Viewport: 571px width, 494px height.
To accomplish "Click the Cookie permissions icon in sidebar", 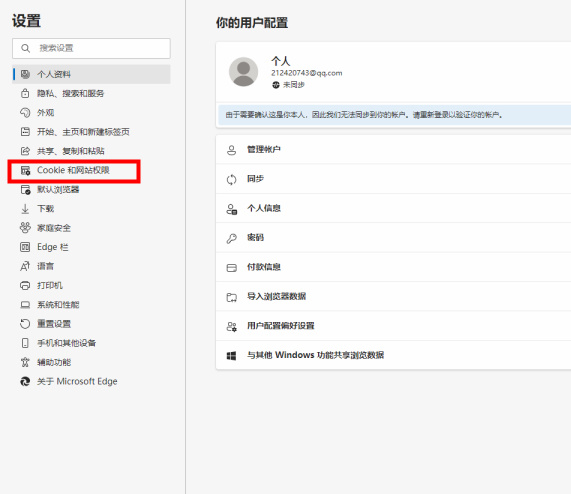I will [25, 170].
